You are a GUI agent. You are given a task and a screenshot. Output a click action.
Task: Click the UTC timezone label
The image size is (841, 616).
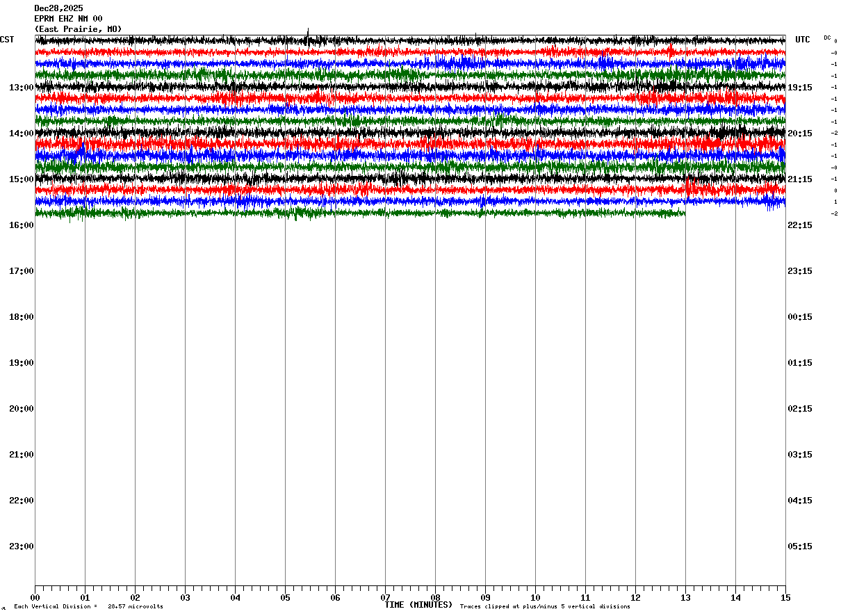pyautogui.click(x=803, y=40)
